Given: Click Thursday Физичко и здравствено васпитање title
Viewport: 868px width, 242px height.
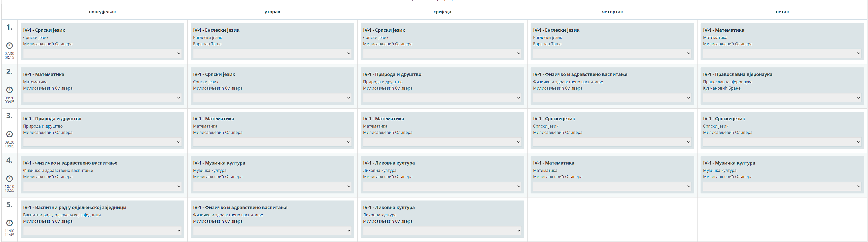Looking at the screenshot, I should 580,74.
